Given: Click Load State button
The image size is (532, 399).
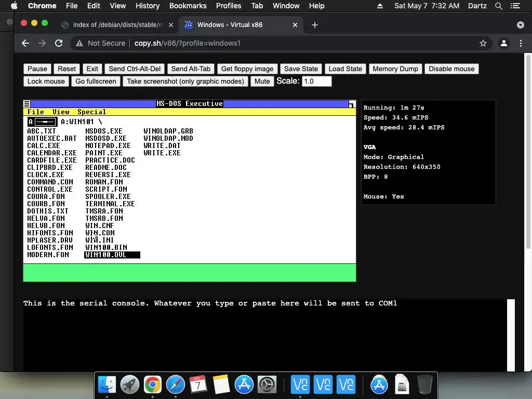Looking at the screenshot, I should (x=345, y=69).
